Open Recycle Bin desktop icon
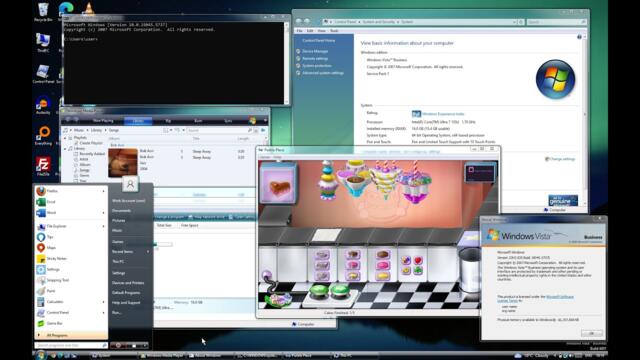640x360 pixels. point(43,11)
